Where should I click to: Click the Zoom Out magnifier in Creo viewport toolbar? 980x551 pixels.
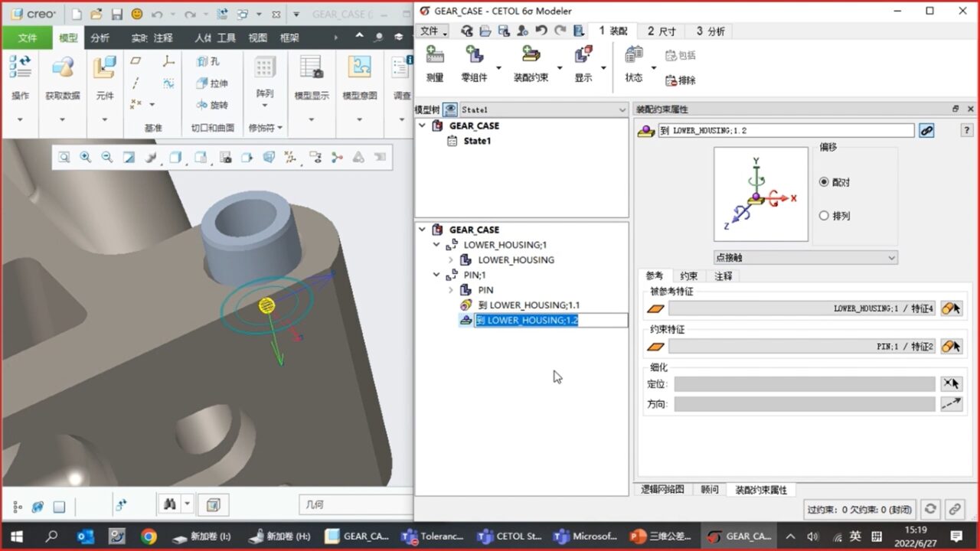(107, 157)
